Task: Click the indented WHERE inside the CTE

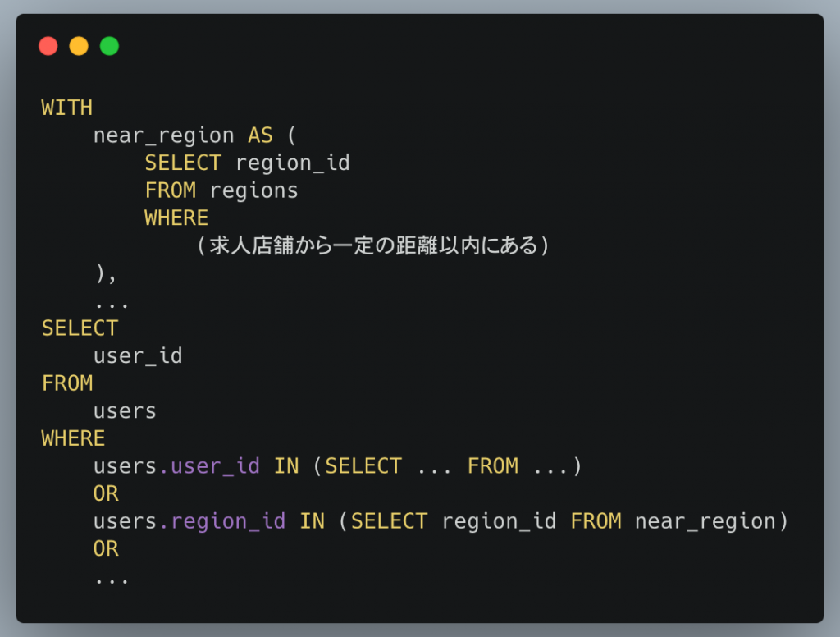Action: (x=176, y=218)
